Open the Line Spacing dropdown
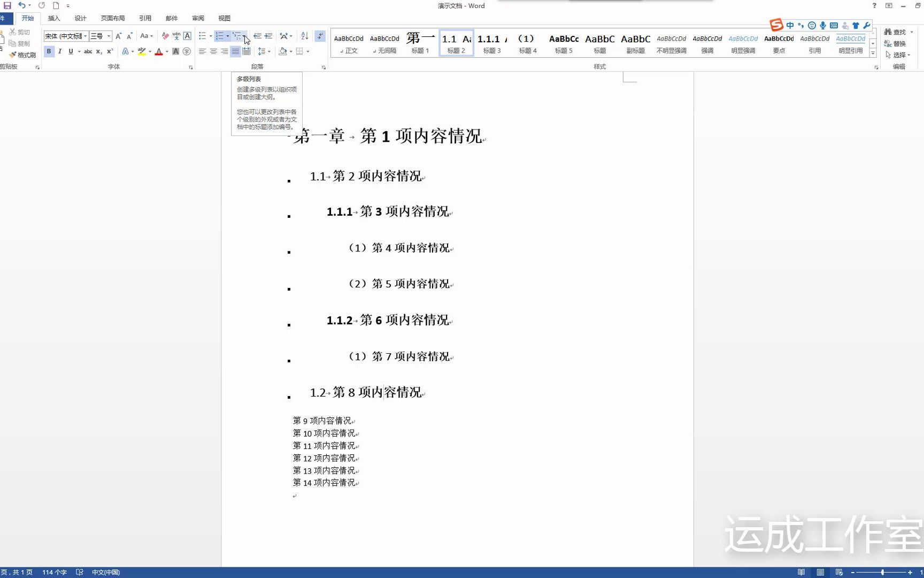The width and height of the screenshot is (924, 578). pos(264,51)
